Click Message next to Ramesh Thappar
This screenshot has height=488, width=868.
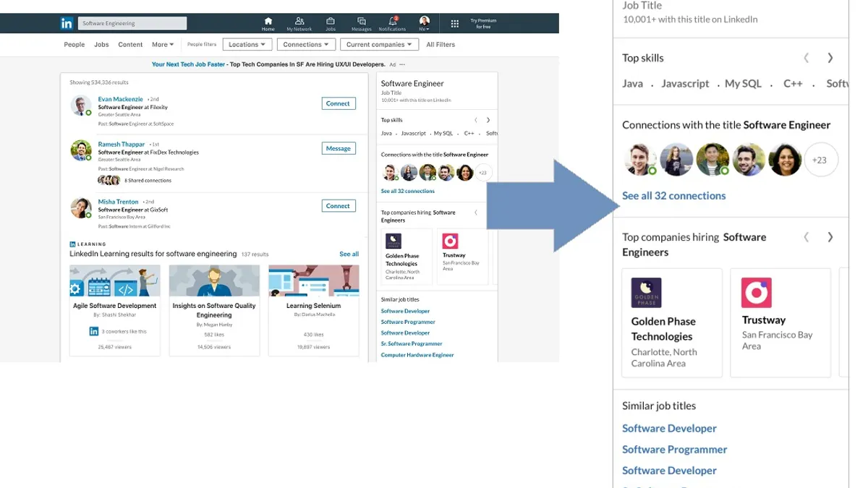339,148
